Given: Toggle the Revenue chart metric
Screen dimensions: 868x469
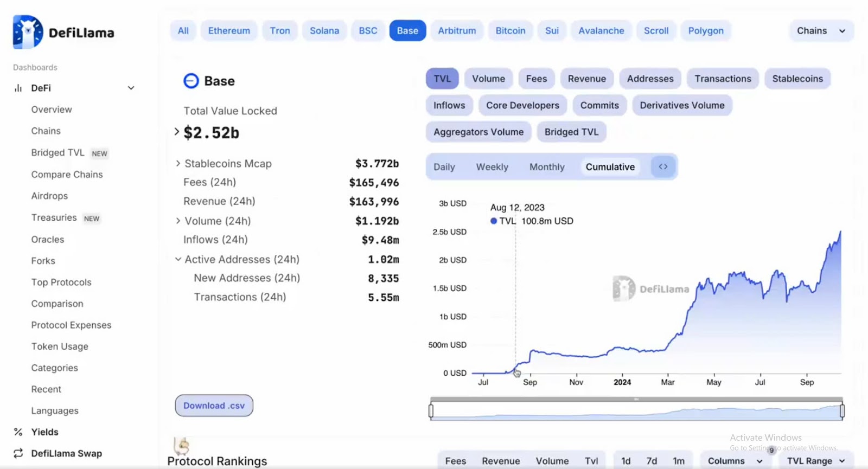Looking at the screenshot, I should click(587, 79).
